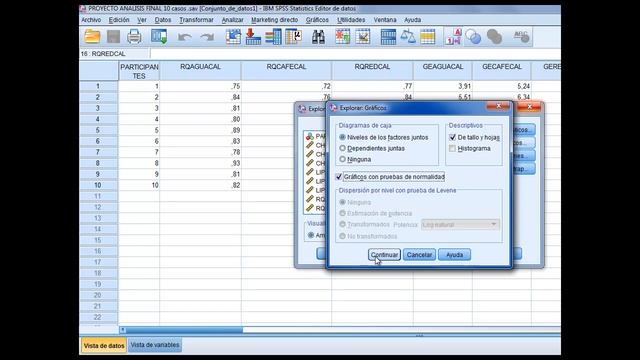
Task: Click the left arrow of horizontal scrollbar
Action: (x=123, y=330)
